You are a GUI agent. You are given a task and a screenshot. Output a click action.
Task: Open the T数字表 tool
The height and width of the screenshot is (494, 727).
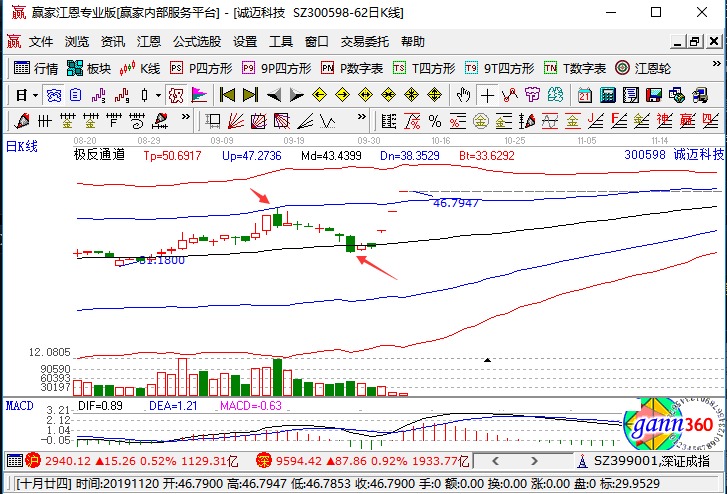[x=575, y=69]
